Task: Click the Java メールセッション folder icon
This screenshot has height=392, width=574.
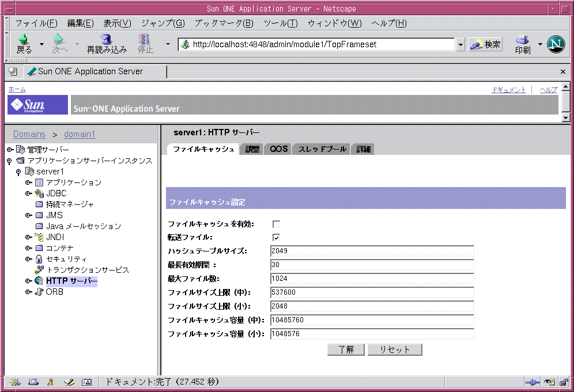Action: tap(39, 226)
